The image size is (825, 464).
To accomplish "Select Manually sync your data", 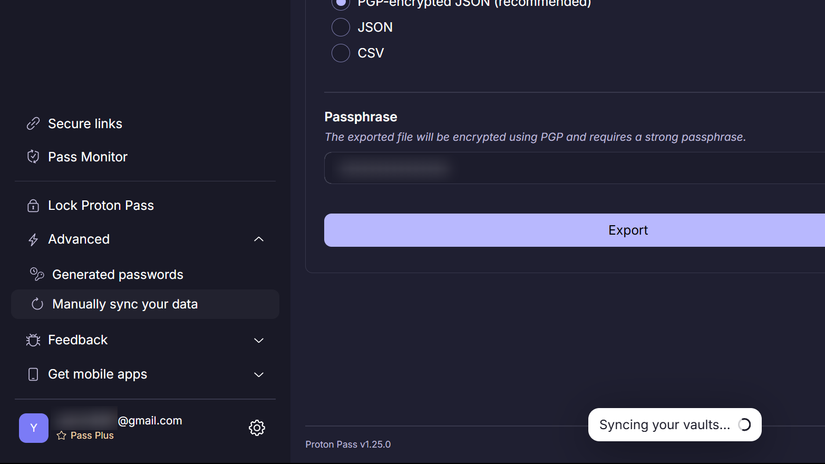I will pyautogui.click(x=125, y=304).
